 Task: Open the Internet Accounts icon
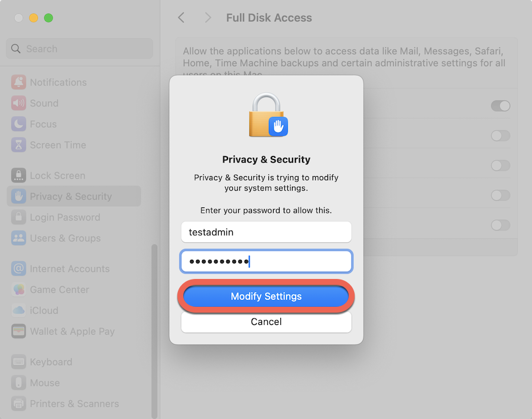coord(19,269)
